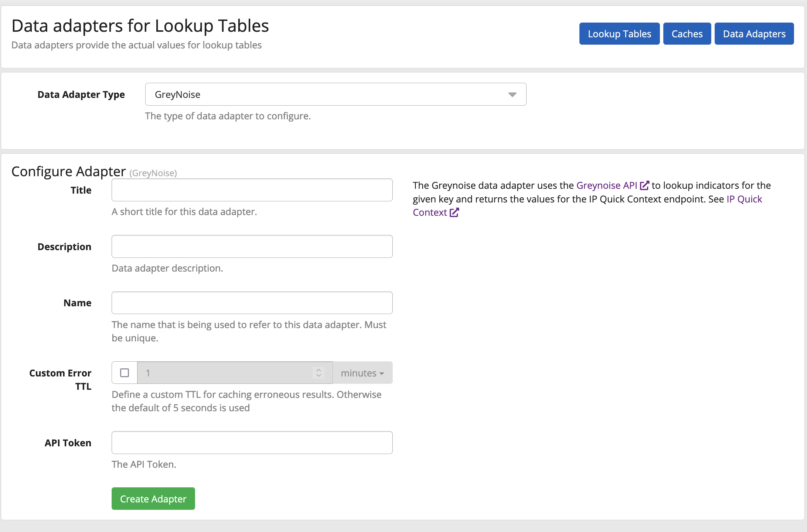Click into the Description text box

(252, 246)
